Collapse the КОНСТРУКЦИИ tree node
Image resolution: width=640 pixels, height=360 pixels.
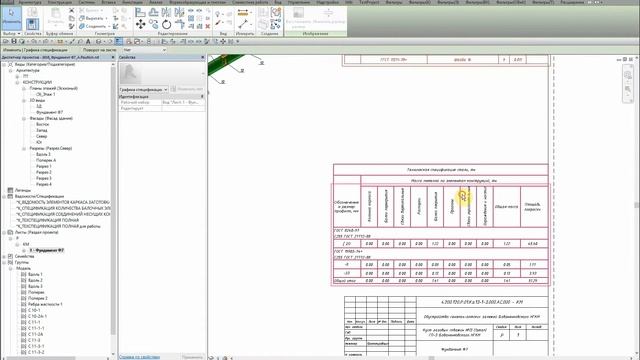[18, 82]
